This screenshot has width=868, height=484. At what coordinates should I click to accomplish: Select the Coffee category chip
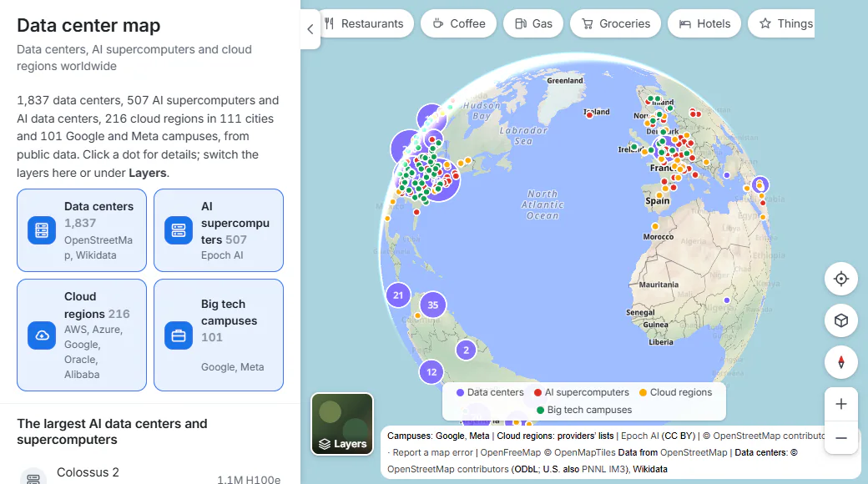(458, 24)
